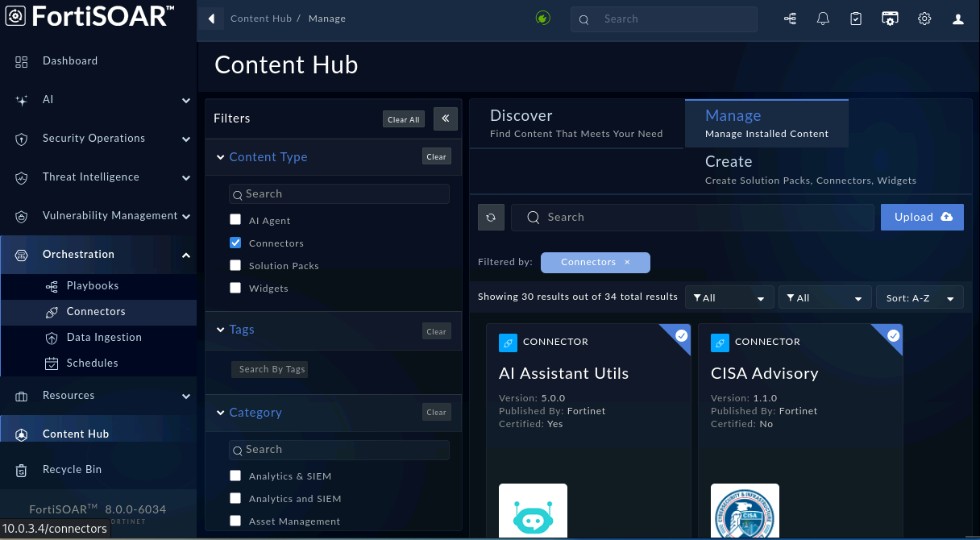The width and height of the screenshot is (980, 540).
Task: Click the Resources briefcase icon
Action: [22, 396]
